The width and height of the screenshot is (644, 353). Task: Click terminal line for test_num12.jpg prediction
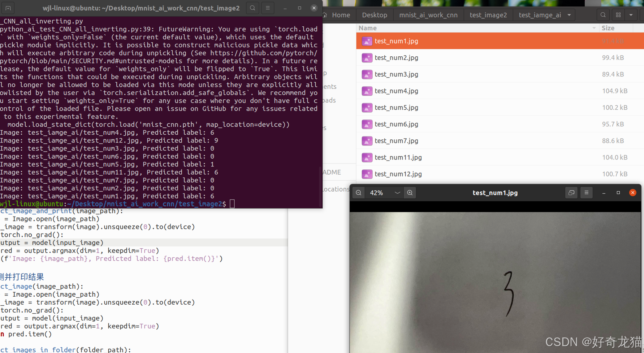[x=109, y=140]
